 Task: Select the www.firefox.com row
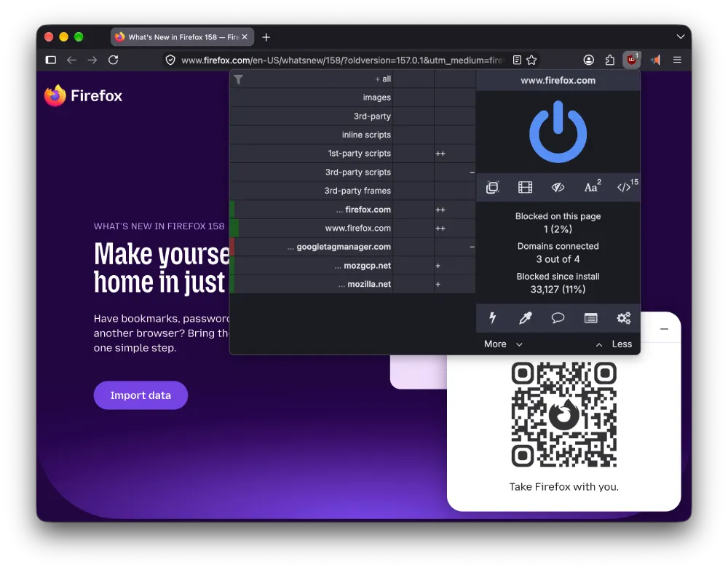pyautogui.click(x=353, y=229)
